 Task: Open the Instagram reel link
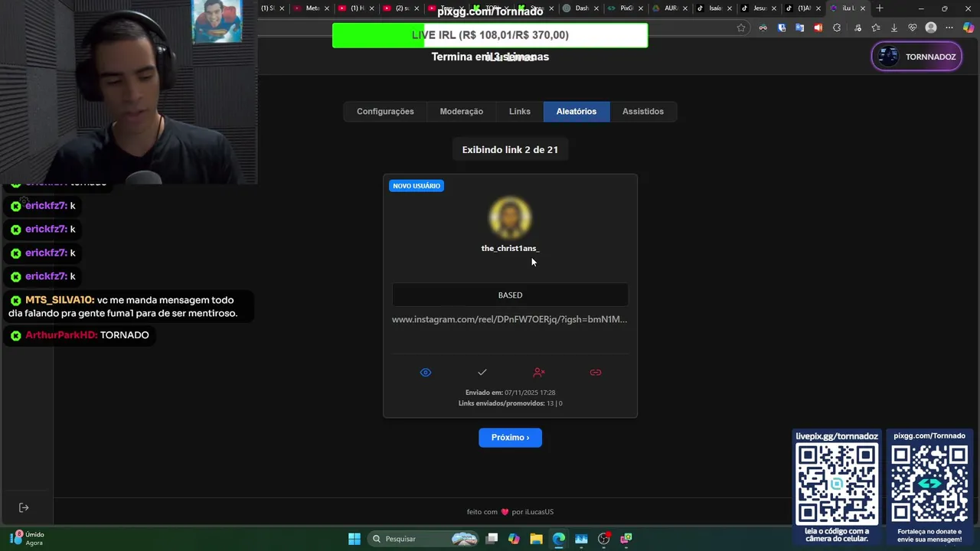tap(510, 320)
